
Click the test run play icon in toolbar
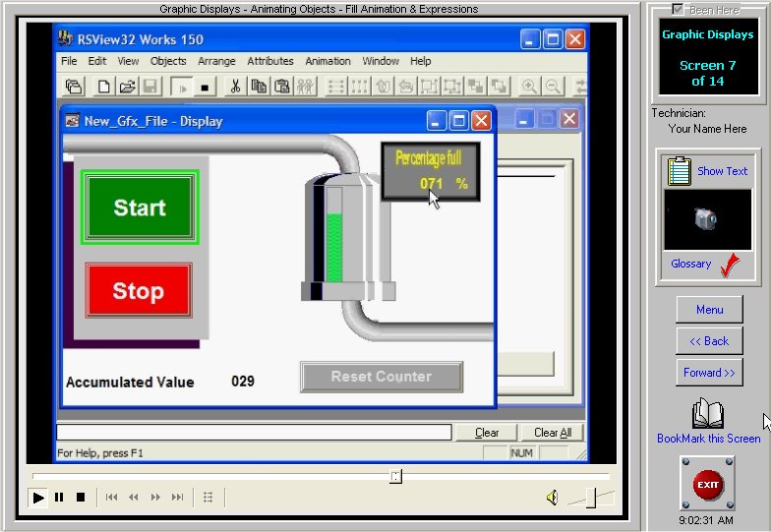(182, 87)
